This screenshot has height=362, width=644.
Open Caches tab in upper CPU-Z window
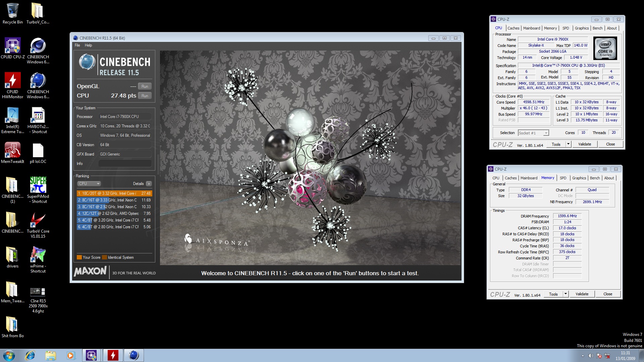click(x=513, y=28)
